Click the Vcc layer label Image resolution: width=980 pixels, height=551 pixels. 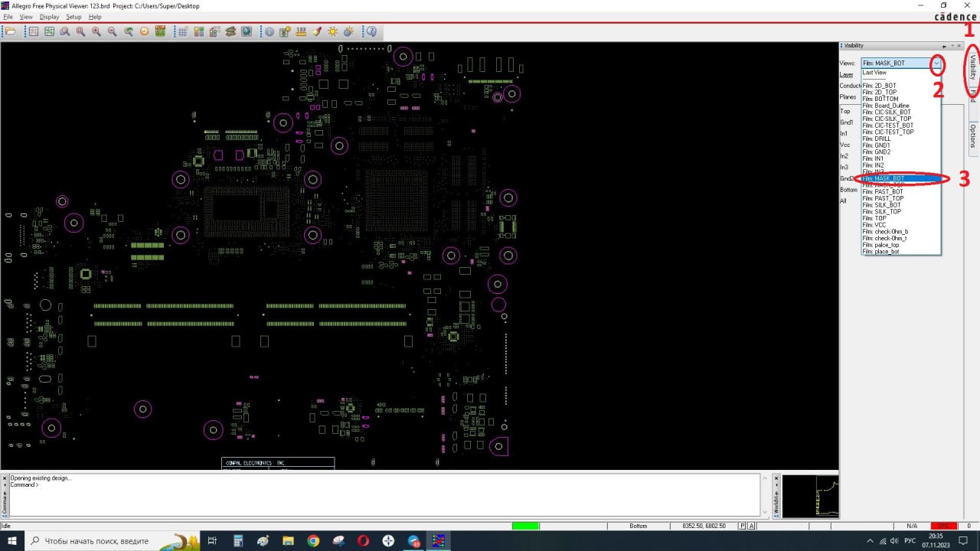click(x=845, y=145)
